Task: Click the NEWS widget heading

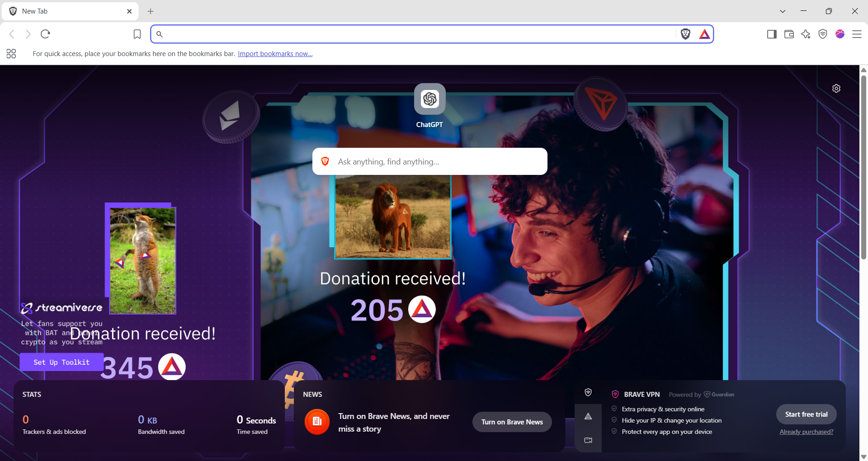Action: (312, 394)
